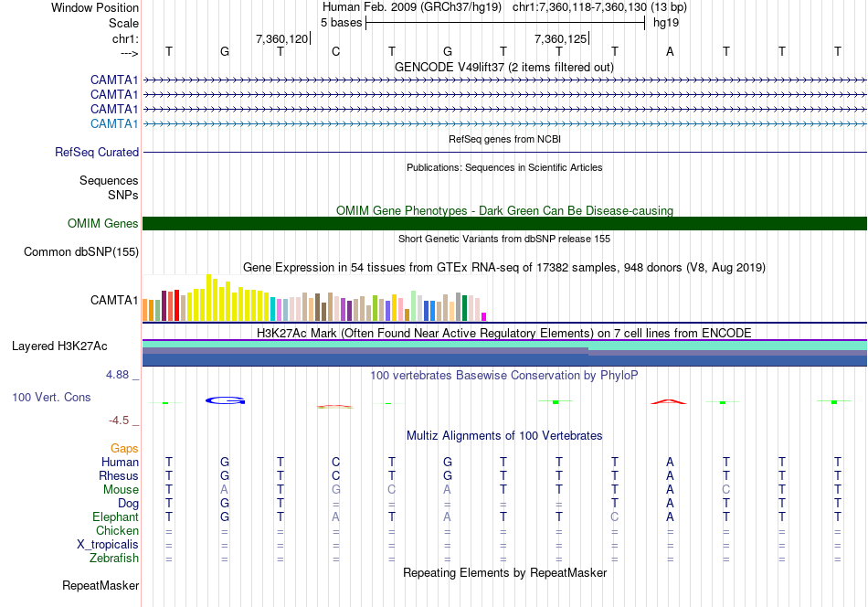The width and height of the screenshot is (868, 607).
Task: Click the 'GENCODE V49lift37 (2 items filtered out)' title
Action: coord(504,67)
